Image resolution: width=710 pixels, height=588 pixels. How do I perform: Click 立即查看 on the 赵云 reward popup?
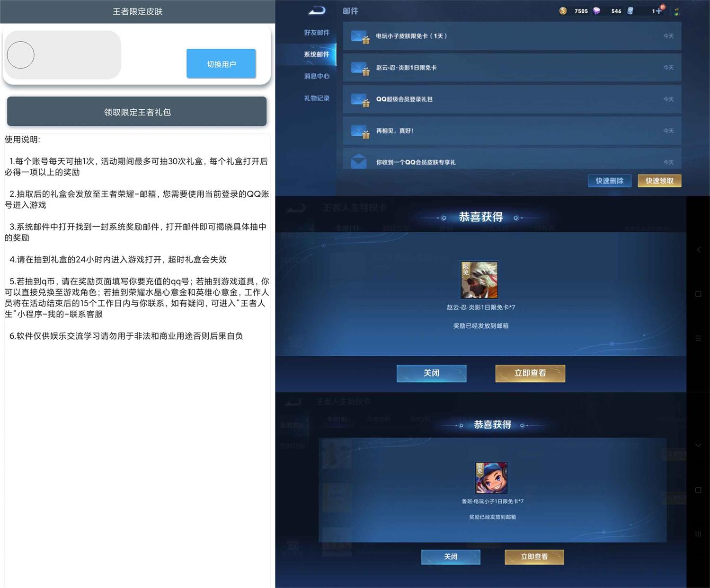530,373
